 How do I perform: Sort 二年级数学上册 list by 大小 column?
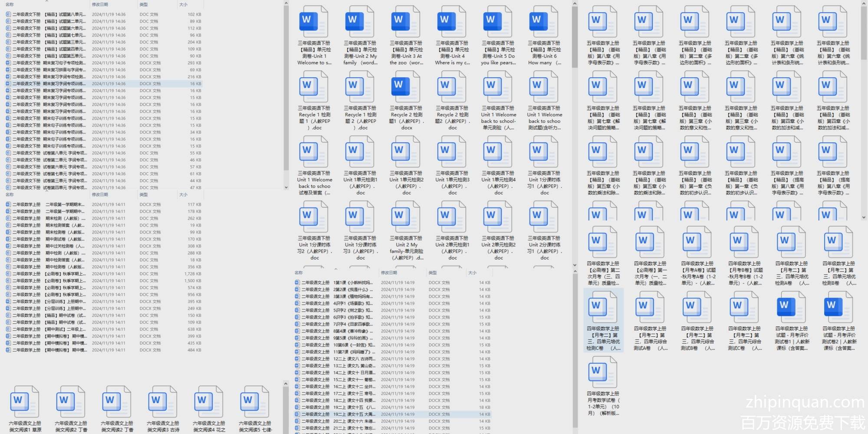click(184, 194)
